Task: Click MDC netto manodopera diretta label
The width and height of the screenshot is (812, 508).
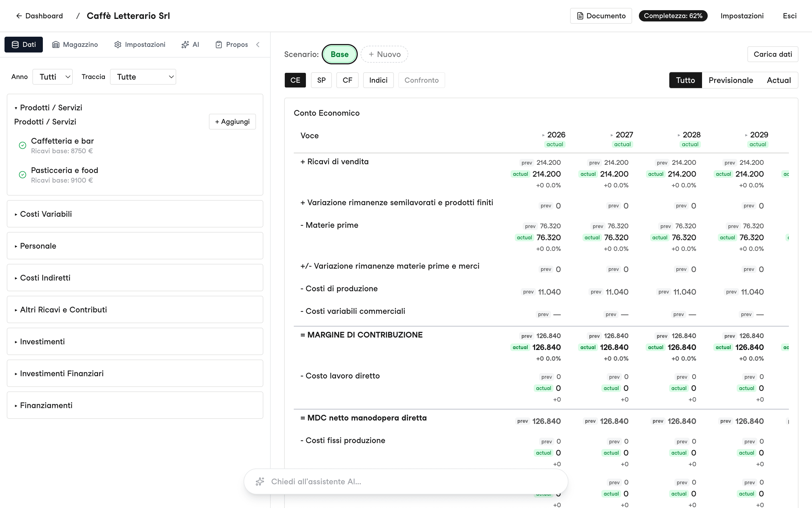Action: point(363,418)
